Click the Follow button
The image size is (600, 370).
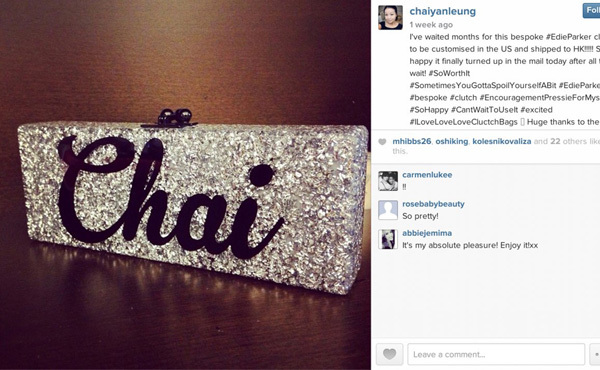pos(592,11)
